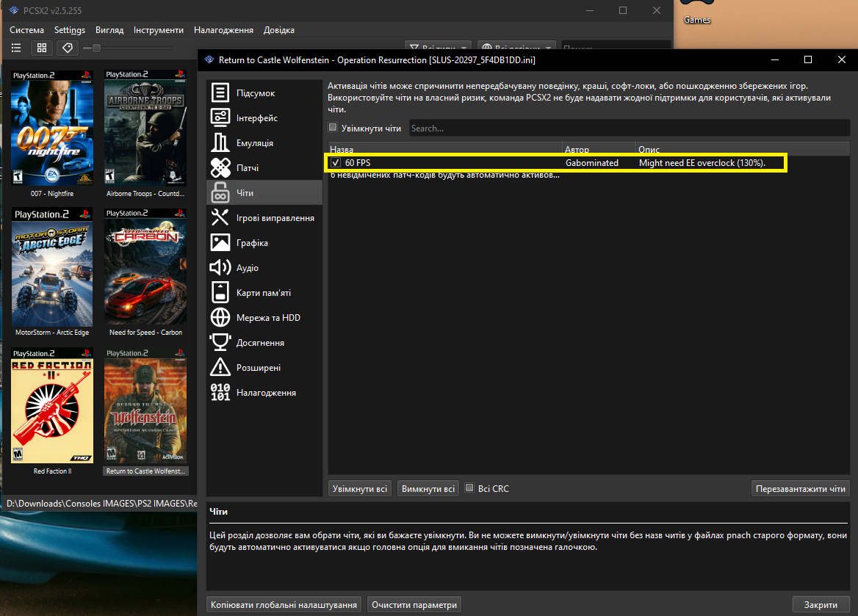Enable the Увімкнути чіти checkbox
Viewport: 858px width, 616px height.
pyautogui.click(x=333, y=128)
